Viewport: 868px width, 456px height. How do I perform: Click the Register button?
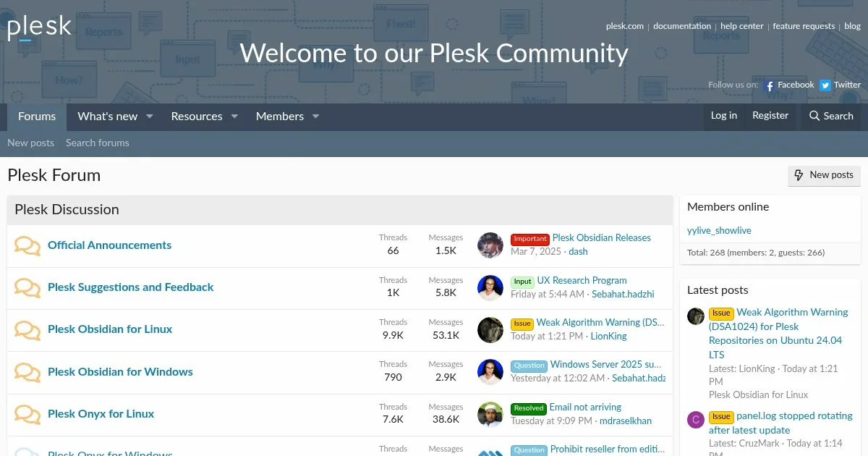770,116
